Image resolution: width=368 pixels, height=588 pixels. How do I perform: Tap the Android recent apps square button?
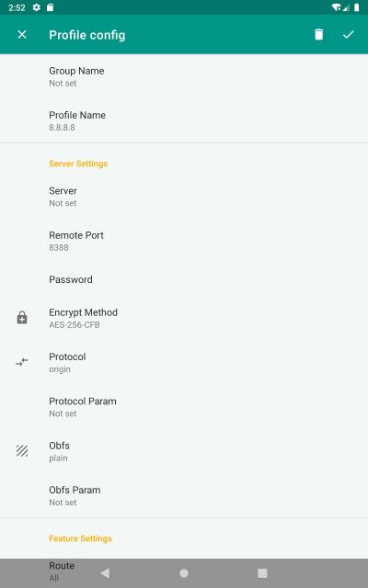click(x=262, y=573)
